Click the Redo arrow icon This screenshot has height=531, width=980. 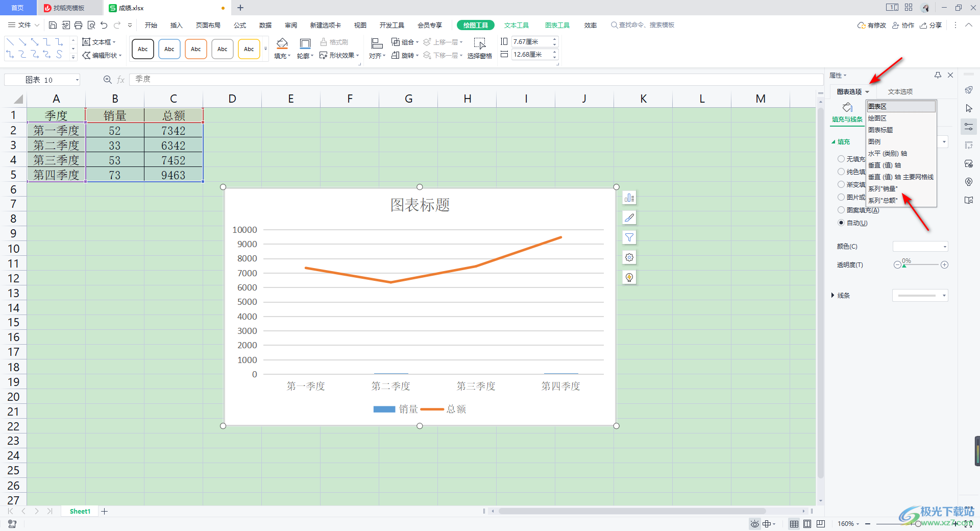pyautogui.click(x=117, y=25)
